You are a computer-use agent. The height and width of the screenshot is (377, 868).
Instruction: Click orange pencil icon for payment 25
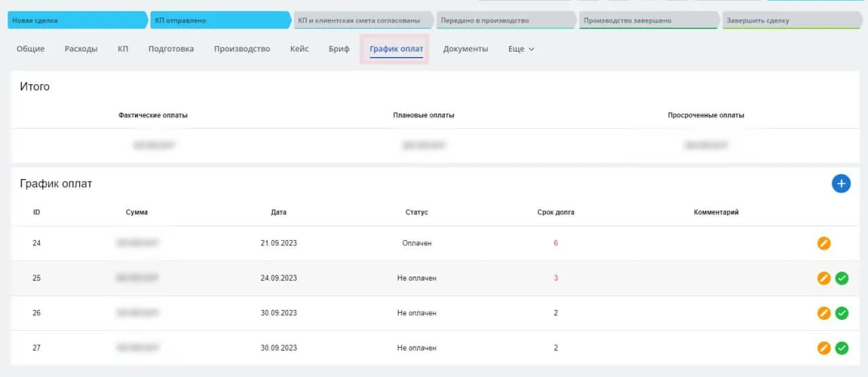pyautogui.click(x=824, y=278)
